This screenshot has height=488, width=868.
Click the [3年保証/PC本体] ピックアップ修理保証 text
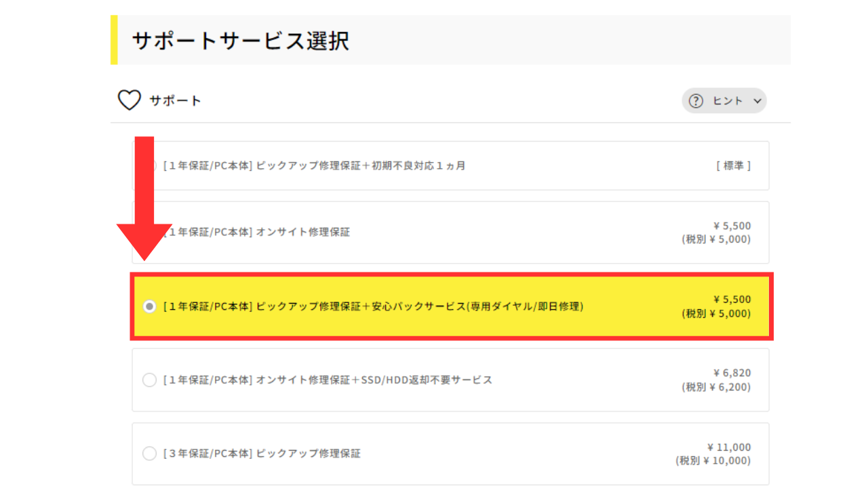point(262,453)
